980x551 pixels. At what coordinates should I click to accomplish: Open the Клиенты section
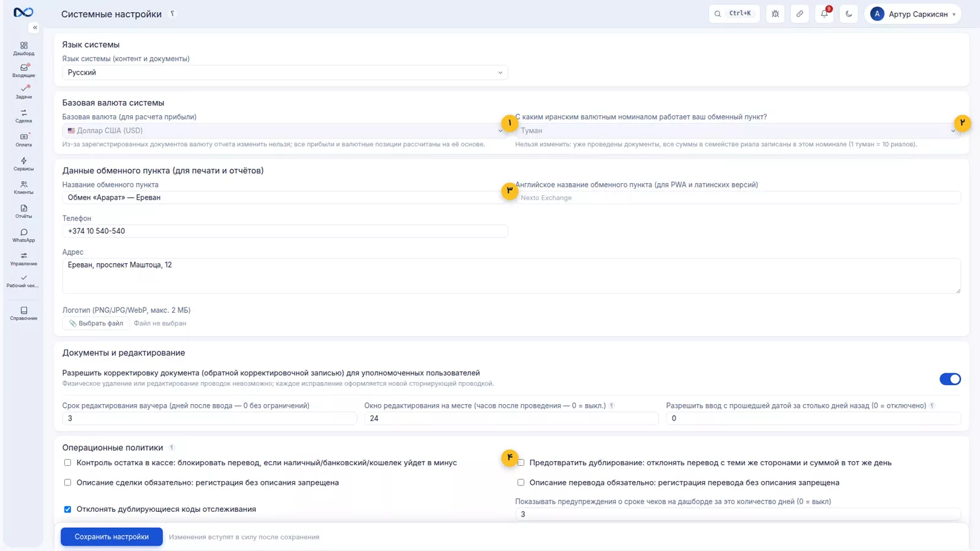[23, 187]
